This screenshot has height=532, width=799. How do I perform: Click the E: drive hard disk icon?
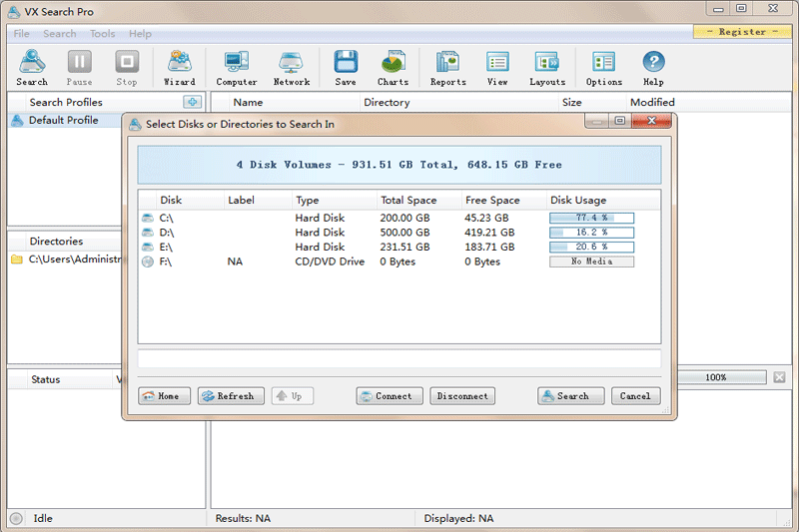tap(148, 247)
